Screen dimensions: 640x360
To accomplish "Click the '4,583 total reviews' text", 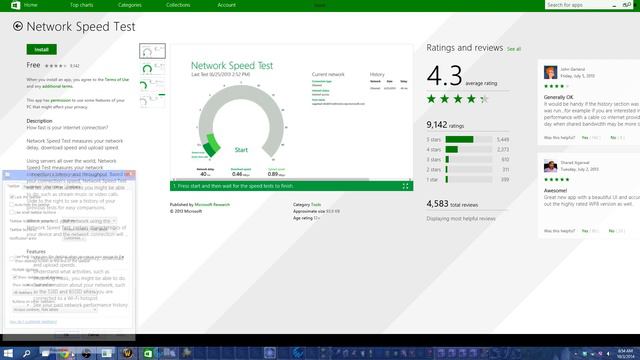I will 452,204.
